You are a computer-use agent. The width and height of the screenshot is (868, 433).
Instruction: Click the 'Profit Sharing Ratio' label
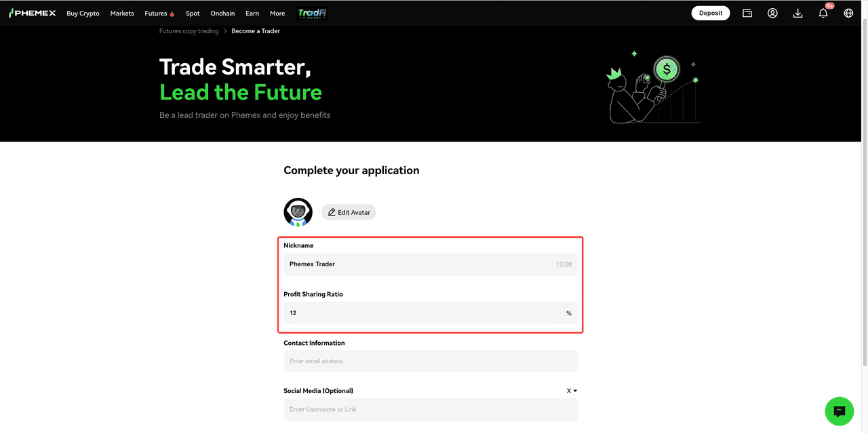pos(315,295)
